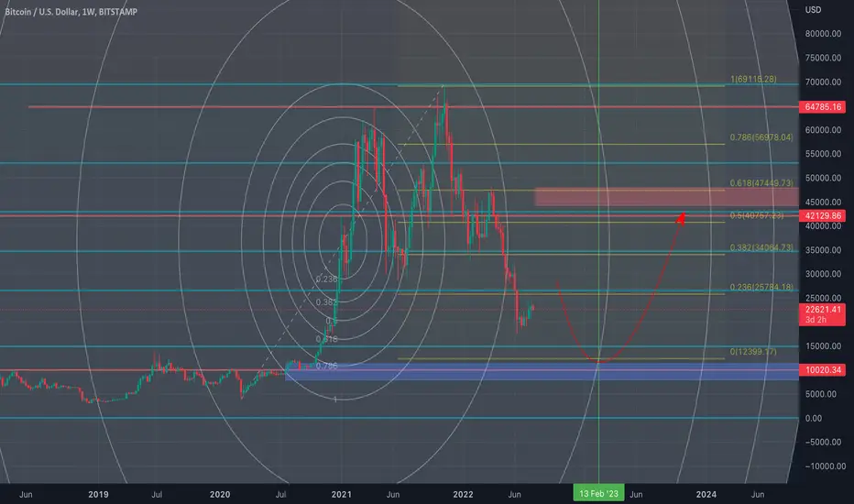Click the Fibonacci circle label reading 0.382

tap(327, 302)
